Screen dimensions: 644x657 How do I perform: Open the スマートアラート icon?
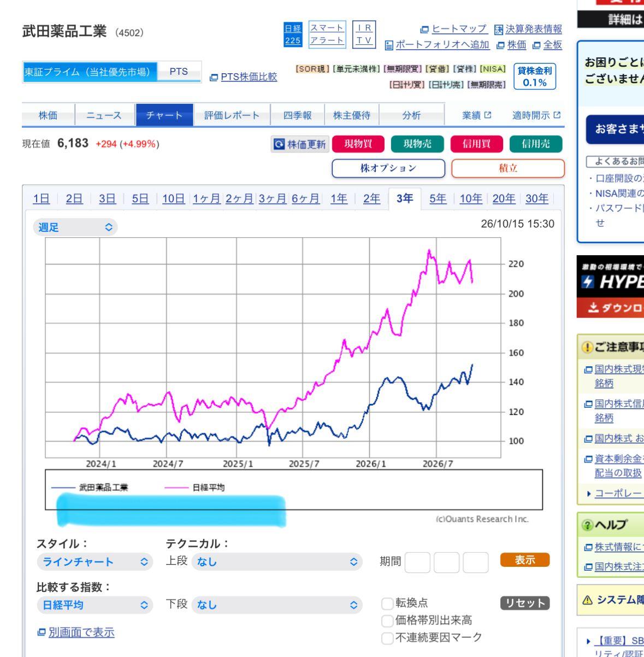pyautogui.click(x=327, y=34)
